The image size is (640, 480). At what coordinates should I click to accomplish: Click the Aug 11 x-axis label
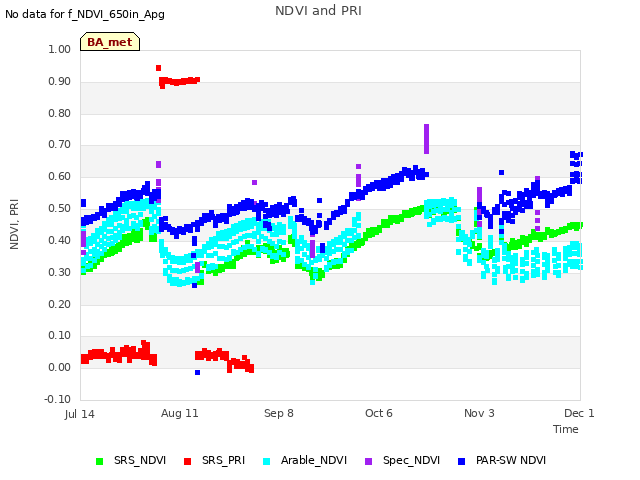(x=180, y=413)
